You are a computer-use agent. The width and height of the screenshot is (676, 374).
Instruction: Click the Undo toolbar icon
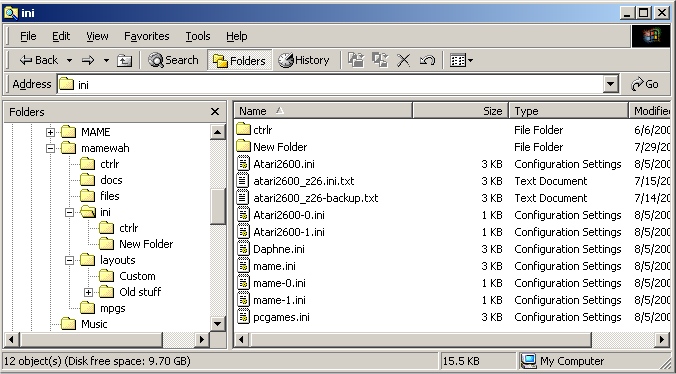(x=427, y=60)
